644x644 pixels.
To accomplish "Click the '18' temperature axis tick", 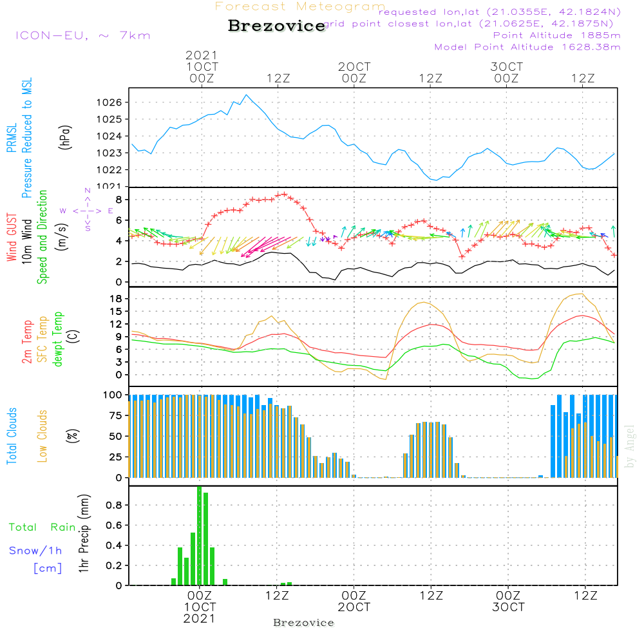I will (116, 299).
